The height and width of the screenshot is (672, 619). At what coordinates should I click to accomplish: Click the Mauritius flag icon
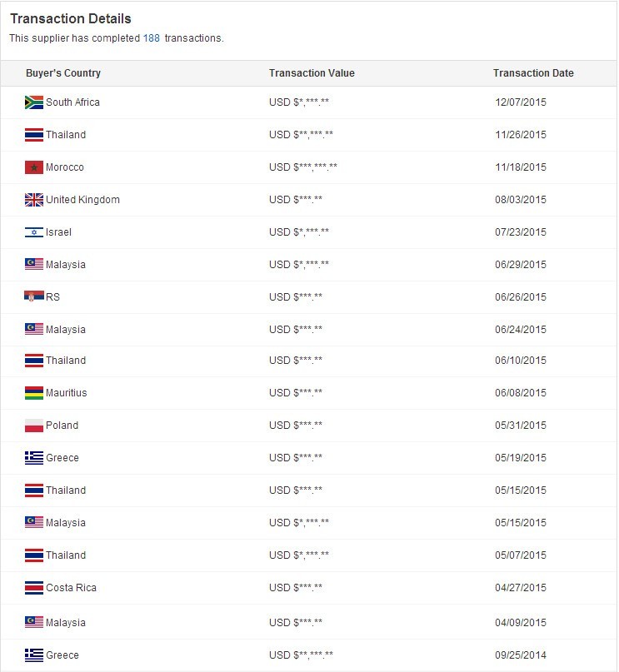34,393
